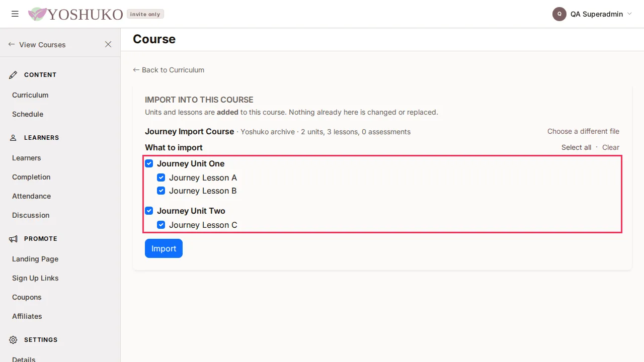
Task: Click the blue Import button
Action: [164, 248]
